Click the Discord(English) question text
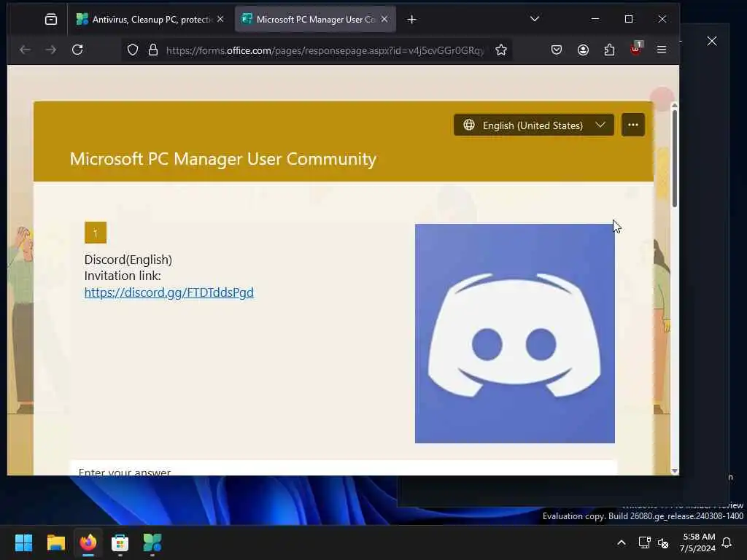Viewport: 747px width, 560px height. pos(128,260)
